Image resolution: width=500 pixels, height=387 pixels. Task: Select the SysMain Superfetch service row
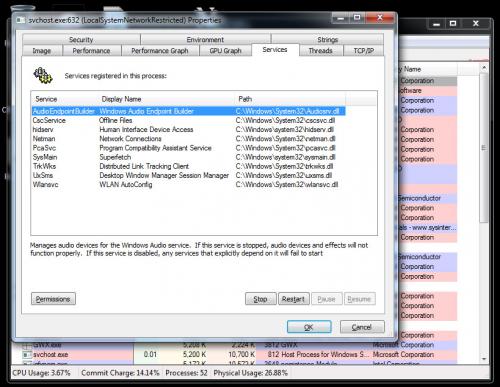188,157
